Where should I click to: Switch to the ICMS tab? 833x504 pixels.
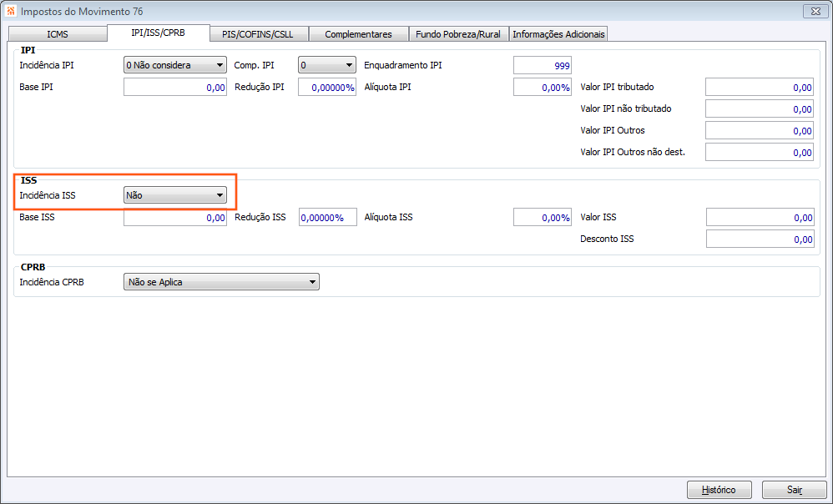coord(58,34)
